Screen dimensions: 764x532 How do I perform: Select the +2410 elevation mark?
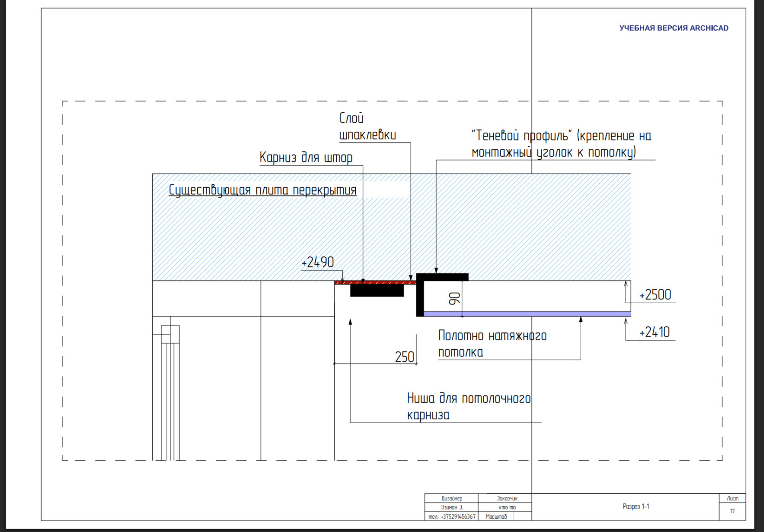click(x=654, y=332)
